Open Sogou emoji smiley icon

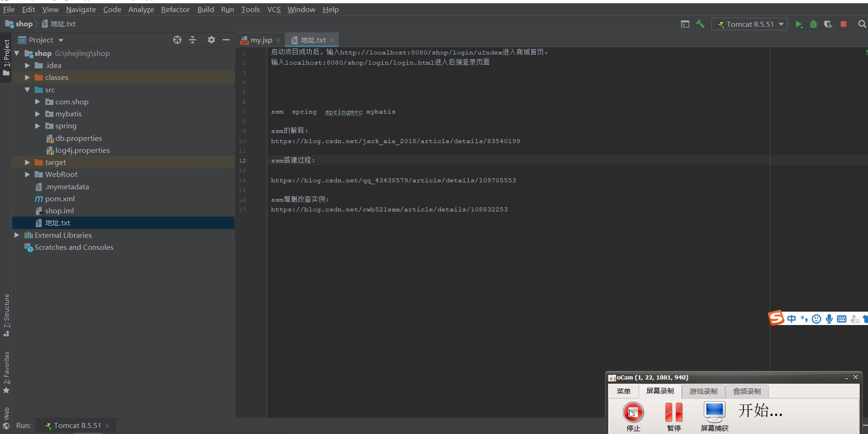click(816, 319)
